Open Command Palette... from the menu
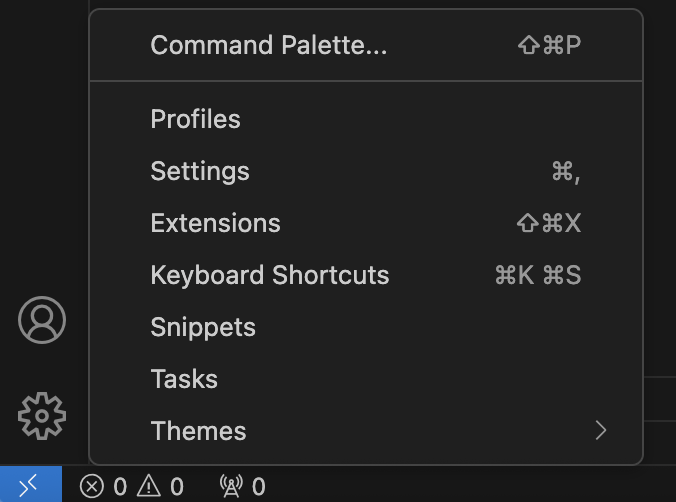This screenshot has width=676, height=502. click(268, 45)
